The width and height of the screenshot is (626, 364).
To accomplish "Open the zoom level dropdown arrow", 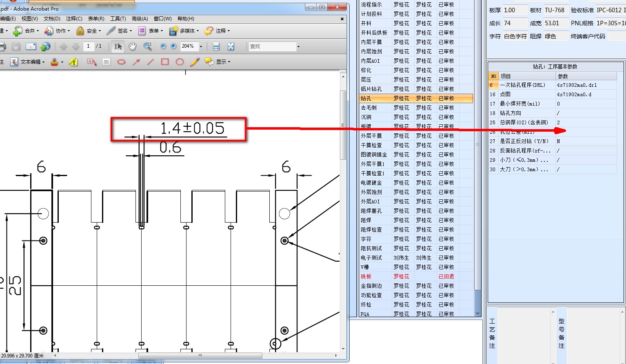I will pos(201,46).
